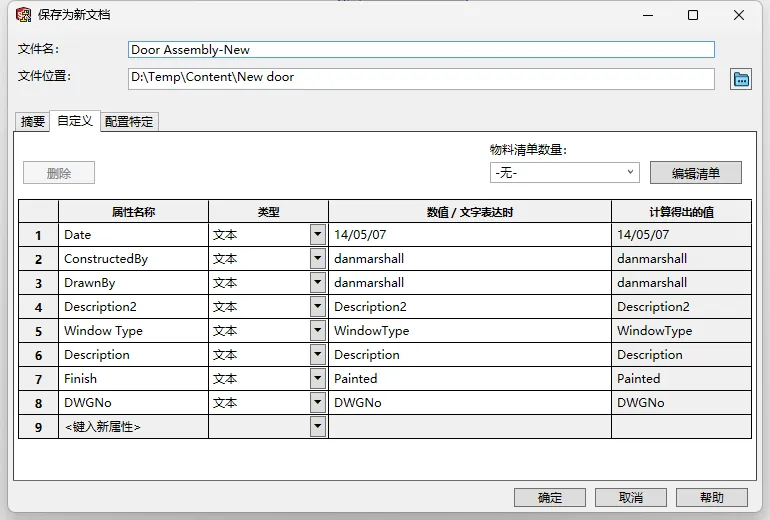Viewport: 770px width, 520px height.
Task: Select the Description2 property name cell
Action: pyautogui.click(x=133, y=306)
